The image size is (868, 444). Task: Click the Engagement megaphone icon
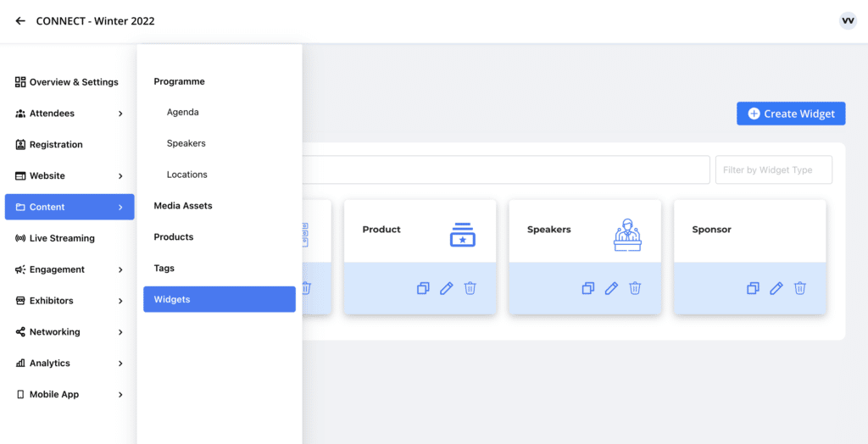[x=20, y=269]
